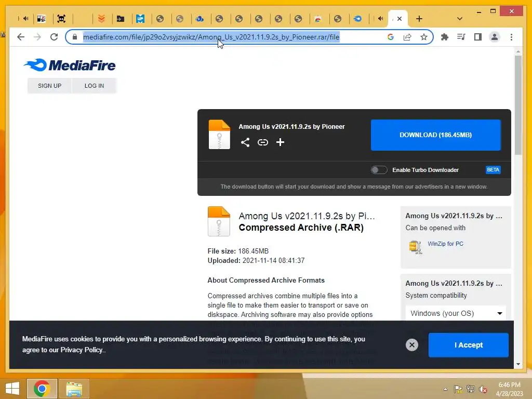Add file to account with plus icon
This screenshot has height=399, width=532.
(280, 142)
